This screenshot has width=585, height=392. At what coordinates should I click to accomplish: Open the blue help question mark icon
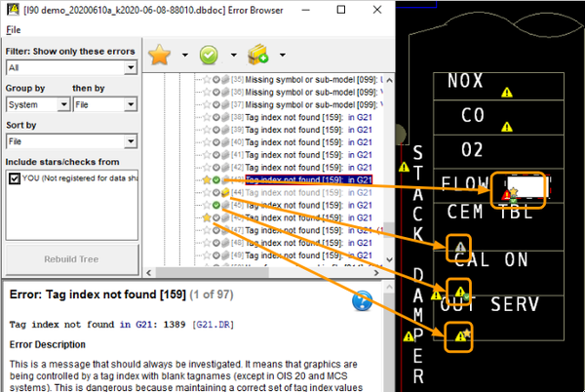(362, 300)
